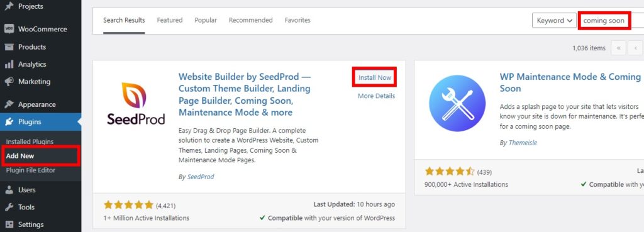Open Marketing section
The image size is (644, 232).
[34, 82]
